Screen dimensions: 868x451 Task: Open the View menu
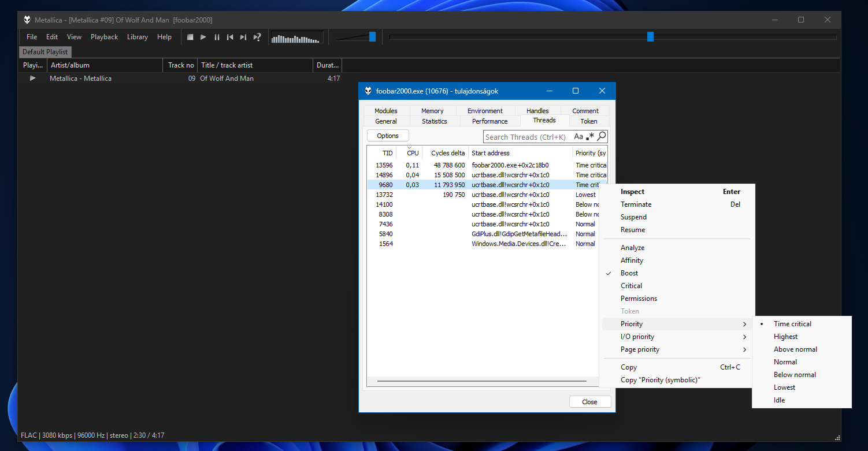click(74, 37)
